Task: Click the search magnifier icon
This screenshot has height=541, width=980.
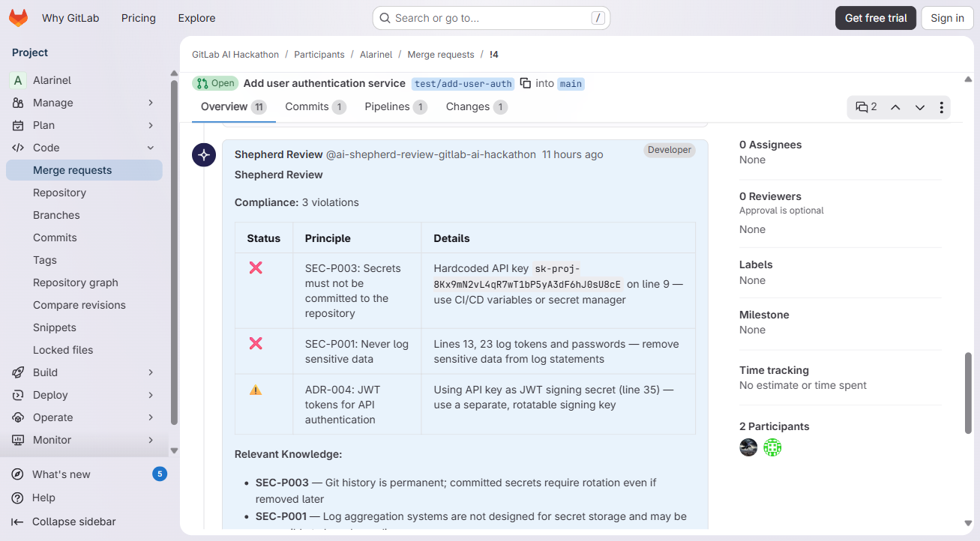Action: 385,18
